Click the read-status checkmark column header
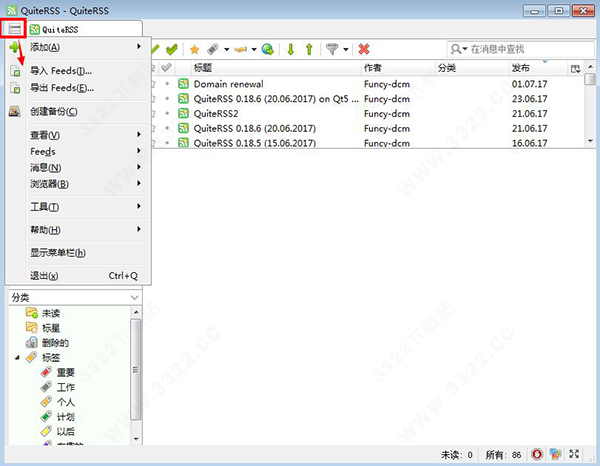The width and height of the screenshot is (600, 466). pos(166,68)
